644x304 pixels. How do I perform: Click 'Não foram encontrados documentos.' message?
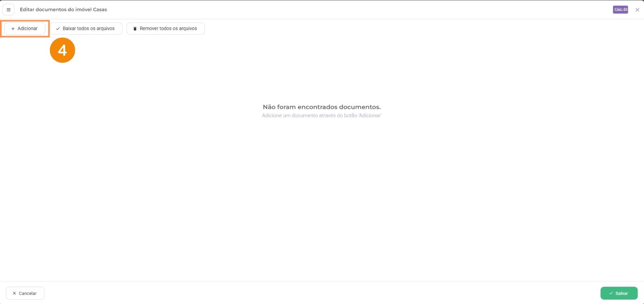tap(322, 107)
